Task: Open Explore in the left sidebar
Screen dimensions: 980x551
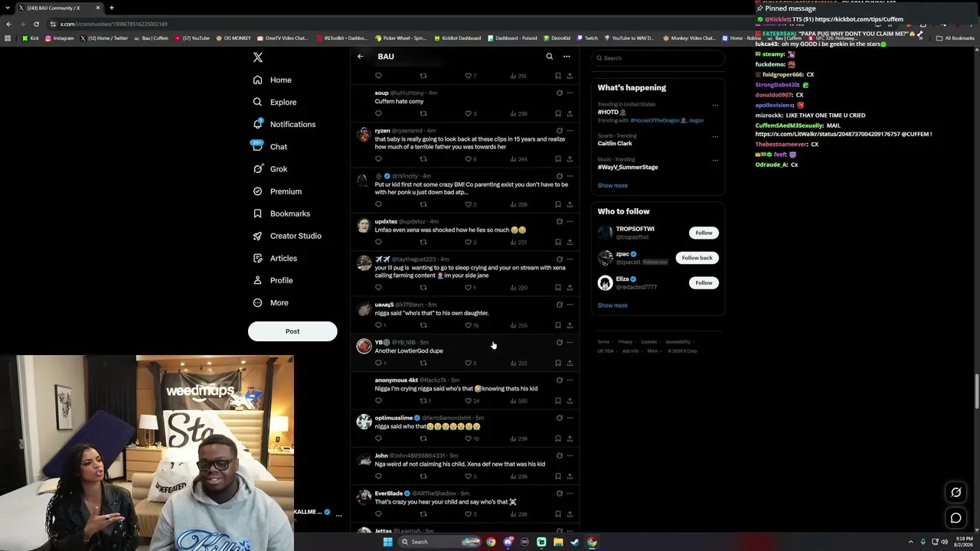Action: 275,102
